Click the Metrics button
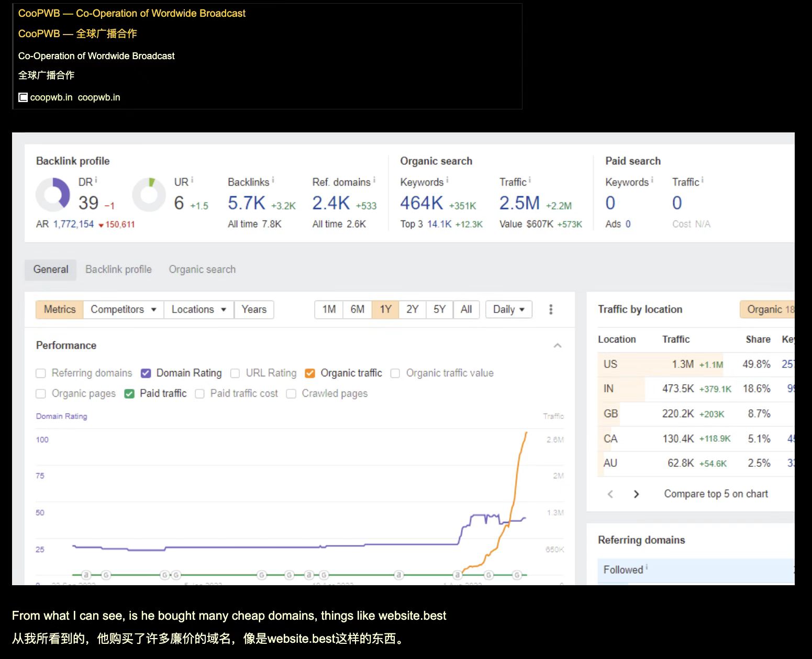This screenshot has height=659, width=812. point(60,309)
